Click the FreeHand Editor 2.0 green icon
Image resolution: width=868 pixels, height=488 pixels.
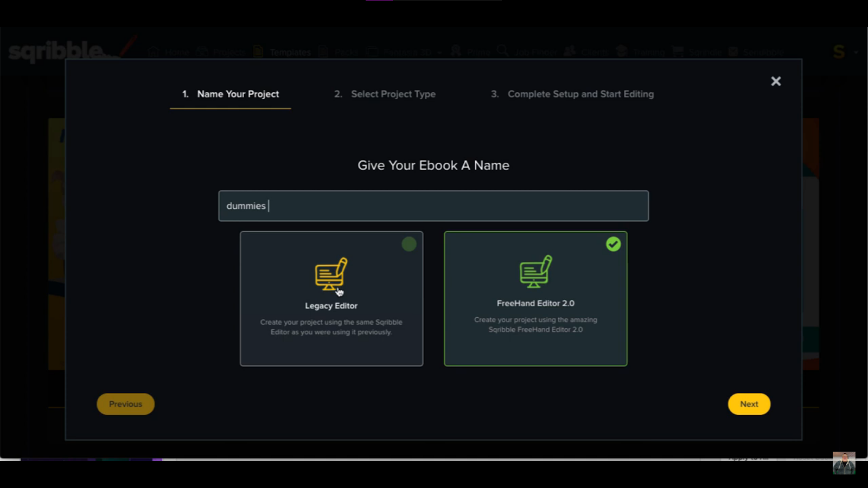click(535, 271)
